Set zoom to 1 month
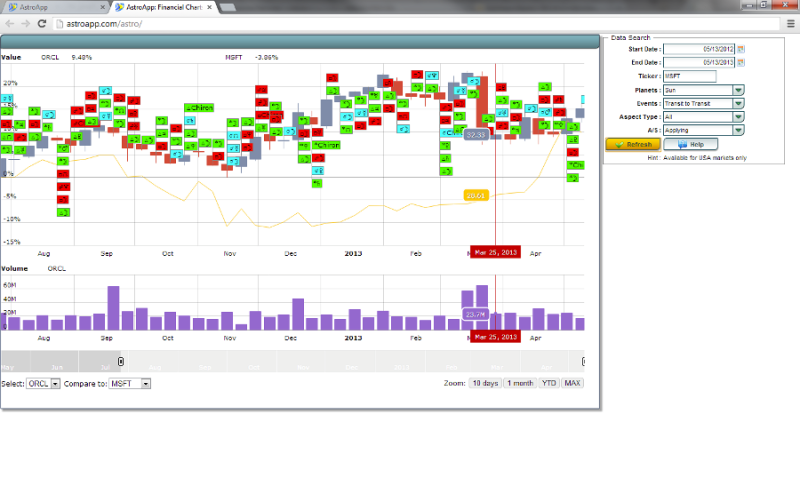Screen dimensions: 800x478 518,383
